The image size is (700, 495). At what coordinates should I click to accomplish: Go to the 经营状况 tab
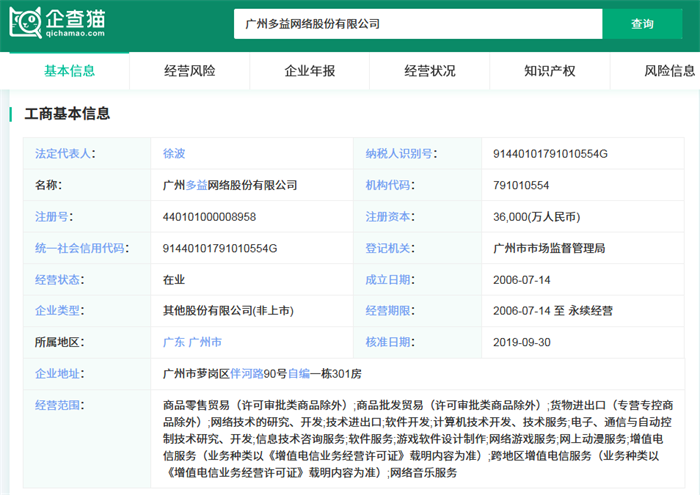pyautogui.click(x=430, y=71)
